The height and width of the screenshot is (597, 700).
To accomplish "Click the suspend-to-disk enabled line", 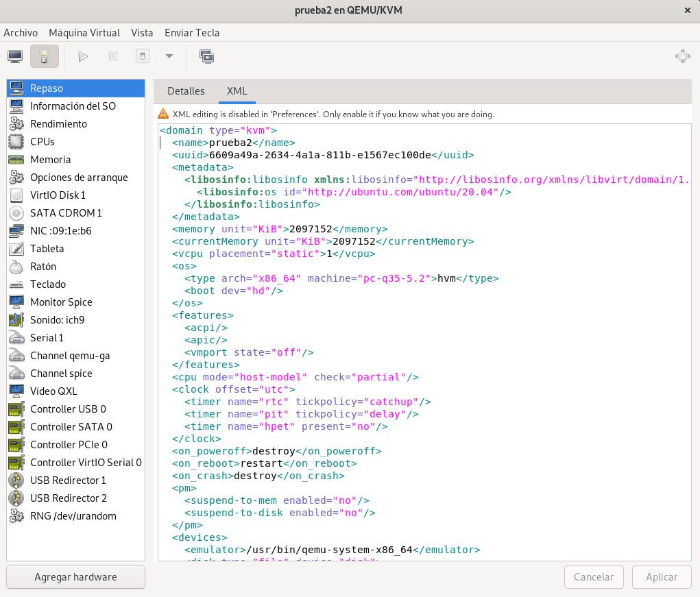I will click(x=280, y=513).
